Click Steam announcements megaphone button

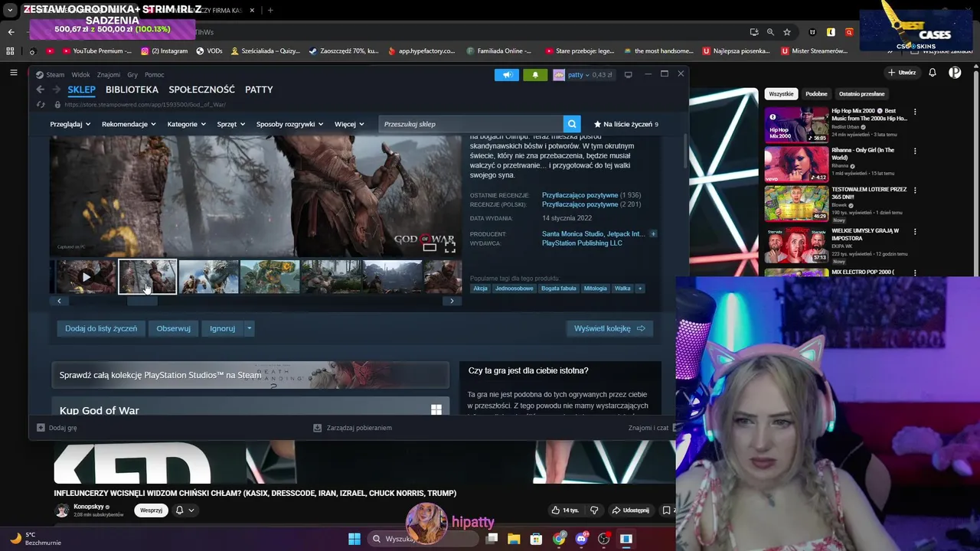(506, 75)
